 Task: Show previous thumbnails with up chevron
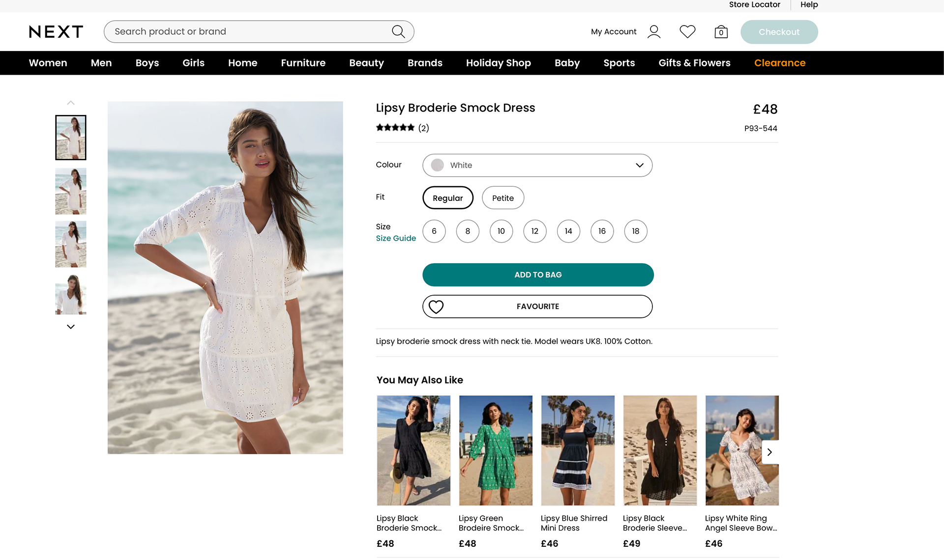[71, 103]
